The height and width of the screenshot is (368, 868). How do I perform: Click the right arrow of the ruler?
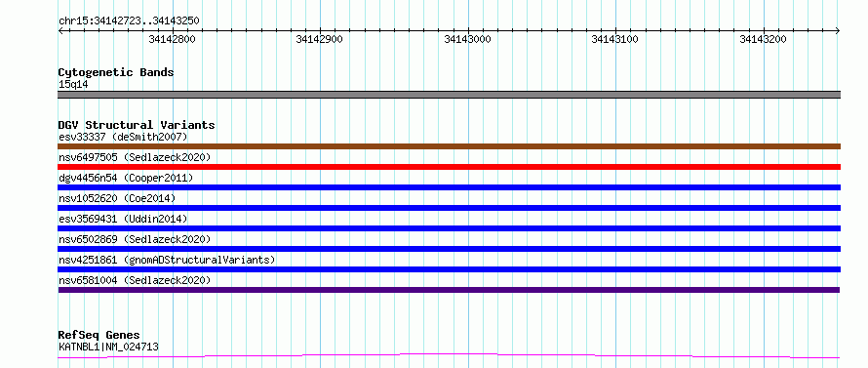(x=838, y=30)
